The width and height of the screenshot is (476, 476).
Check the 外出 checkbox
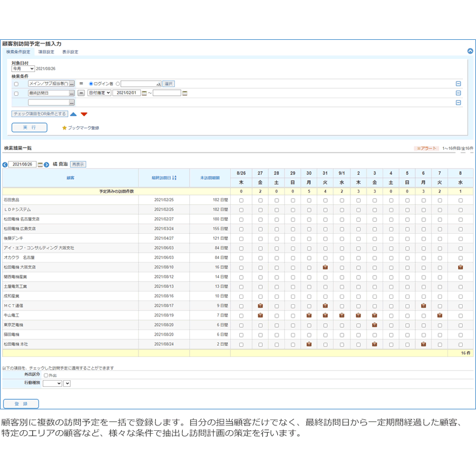point(46,375)
